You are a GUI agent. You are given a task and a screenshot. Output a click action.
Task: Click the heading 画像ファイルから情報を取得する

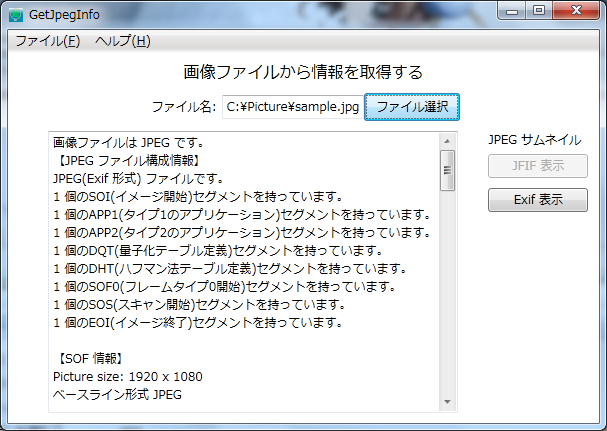pyautogui.click(x=303, y=72)
